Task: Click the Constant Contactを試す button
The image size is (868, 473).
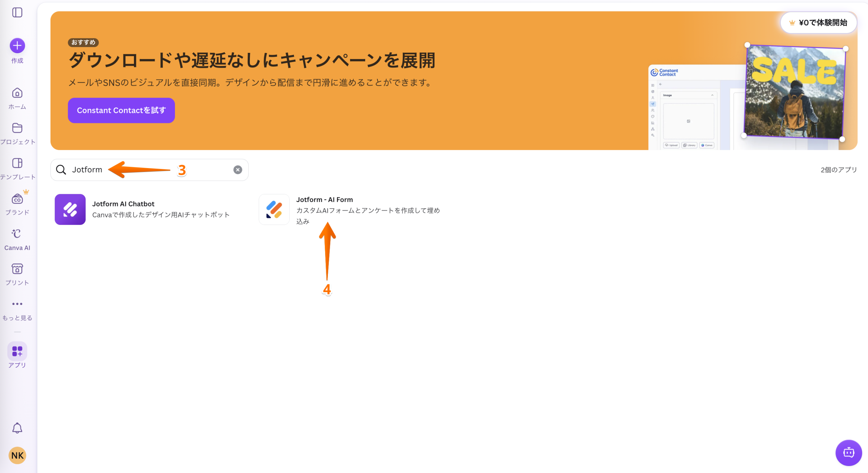Action: coord(121,110)
